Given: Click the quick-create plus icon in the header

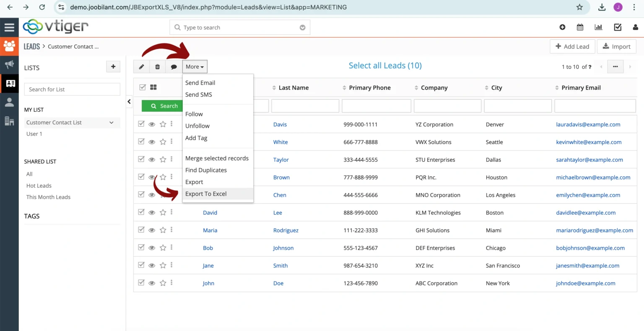Looking at the screenshot, I should pyautogui.click(x=562, y=27).
